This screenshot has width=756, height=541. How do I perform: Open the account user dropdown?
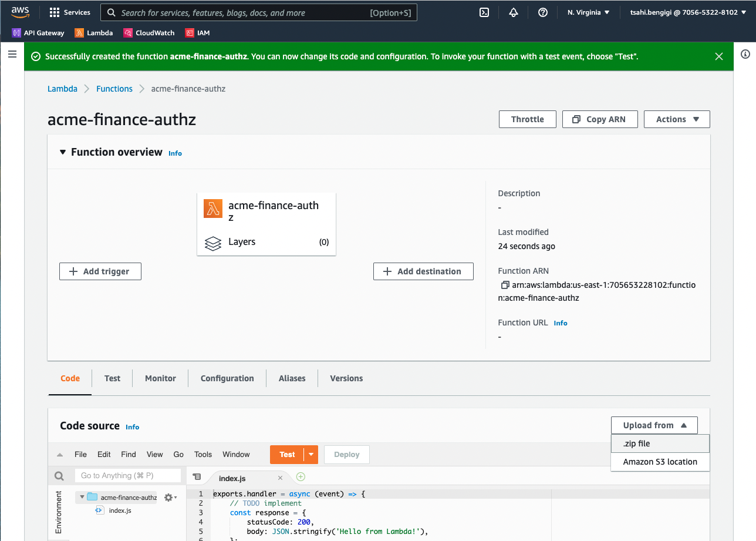[688, 12]
